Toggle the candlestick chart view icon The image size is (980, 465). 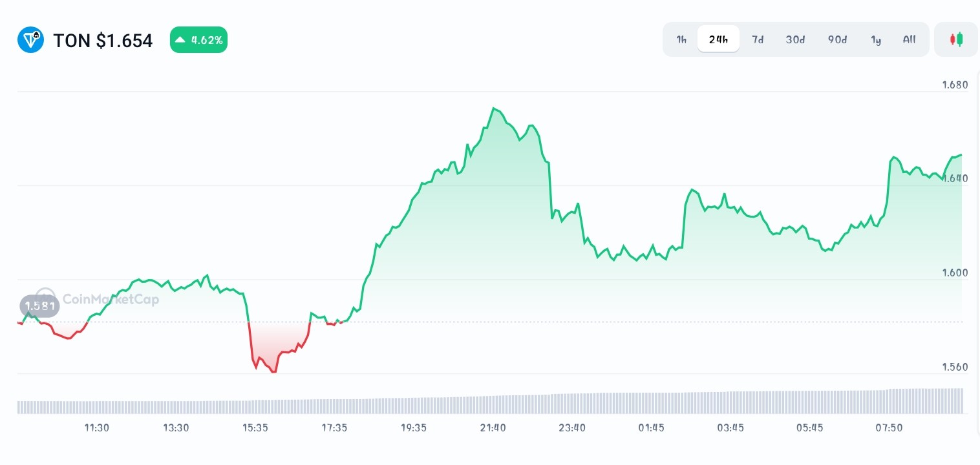(x=956, y=39)
